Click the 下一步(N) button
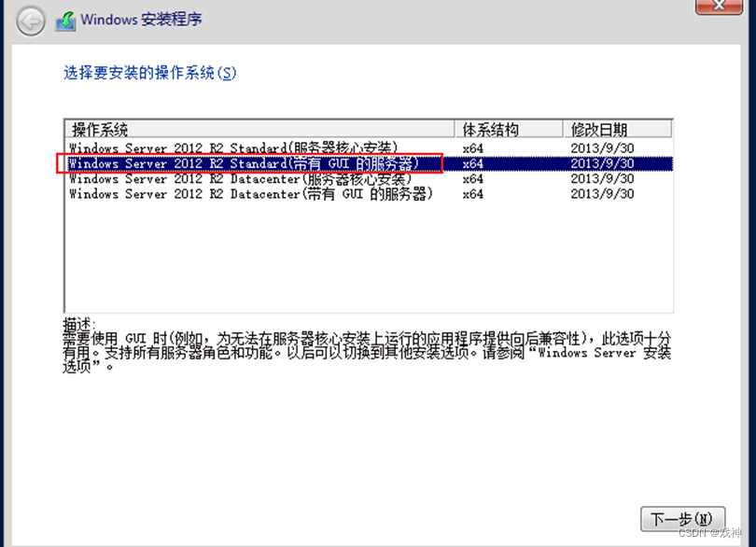Image resolution: width=756 pixels, height=547 pixels. 682,519
